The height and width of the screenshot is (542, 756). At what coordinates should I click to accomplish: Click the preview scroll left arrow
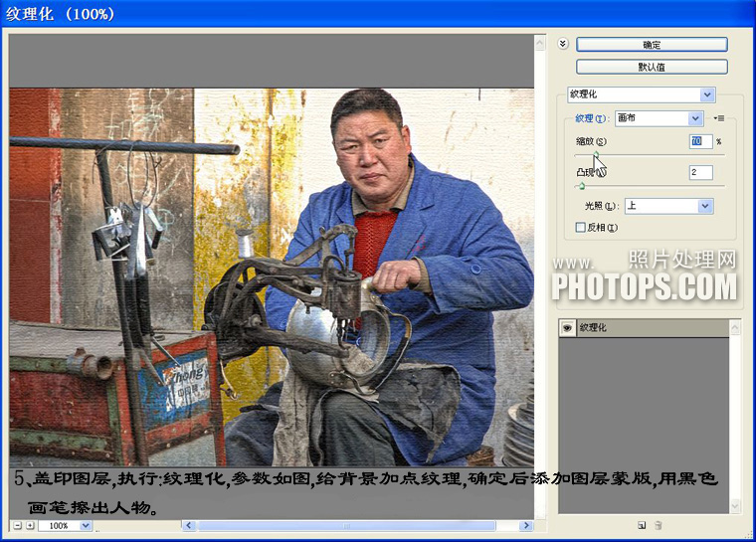[x=189, y=526]
